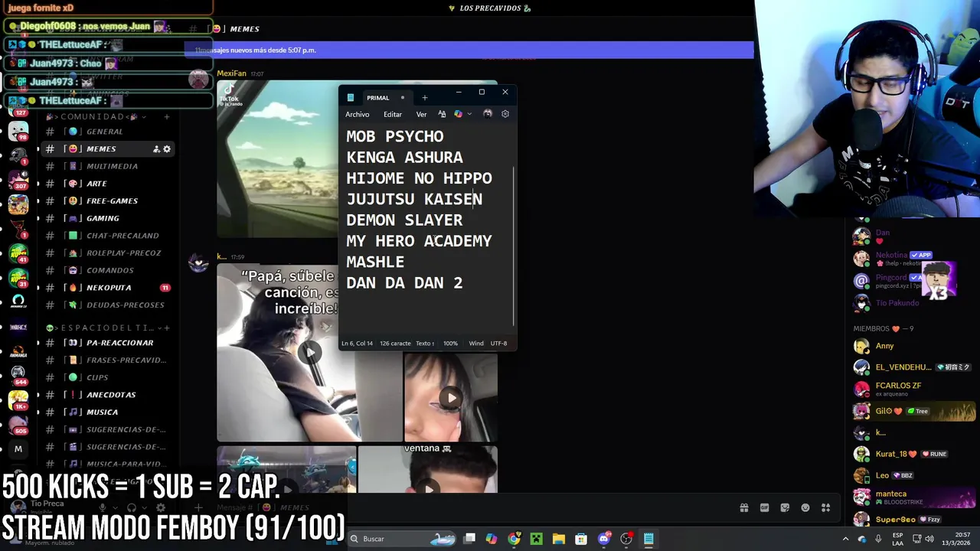Play the 'Papá, súbele' video in Discord
This screenshot has width=980, height=551.
coord(309,352)
